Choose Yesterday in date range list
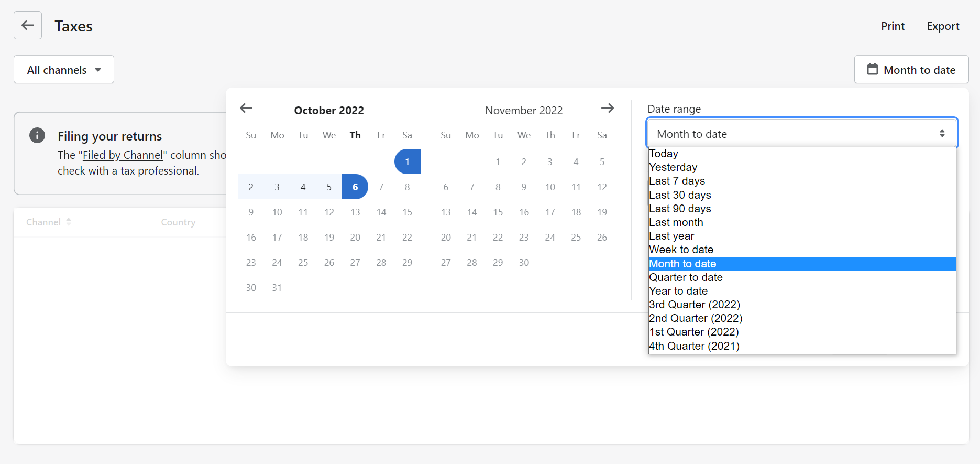 tap(673, 167)
